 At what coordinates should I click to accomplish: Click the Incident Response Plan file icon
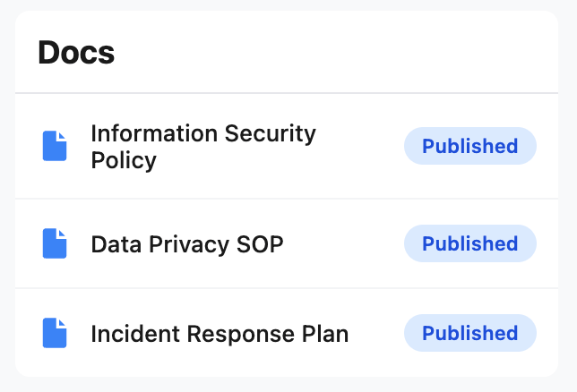click(x=55, y=333)
